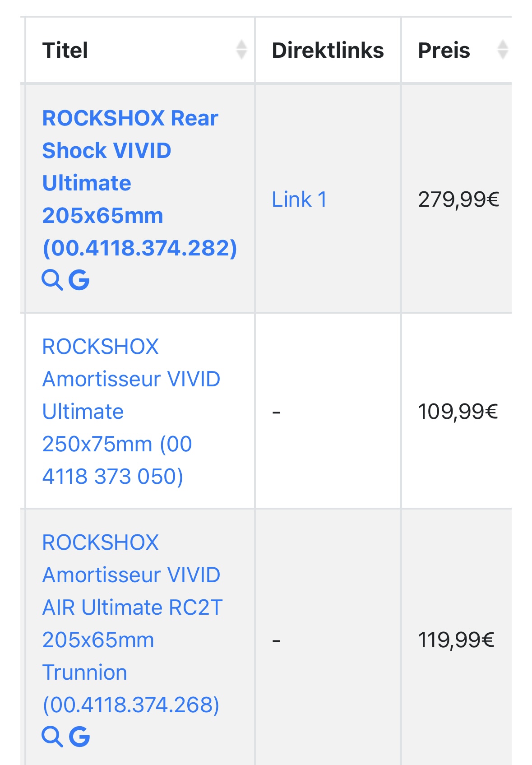Click the Direktlinks dash in the 250x75mm row
The height and width of the screenshot is (765, 532).
pyautogui.click(x=277, y=412)
